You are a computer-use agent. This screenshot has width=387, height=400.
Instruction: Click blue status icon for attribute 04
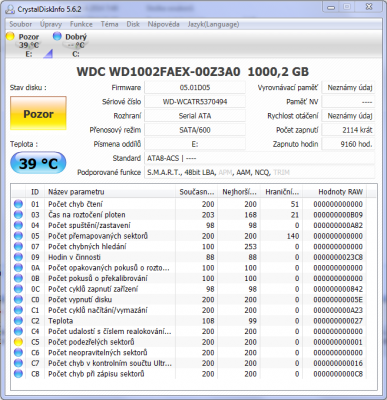[x=18, y=225]
